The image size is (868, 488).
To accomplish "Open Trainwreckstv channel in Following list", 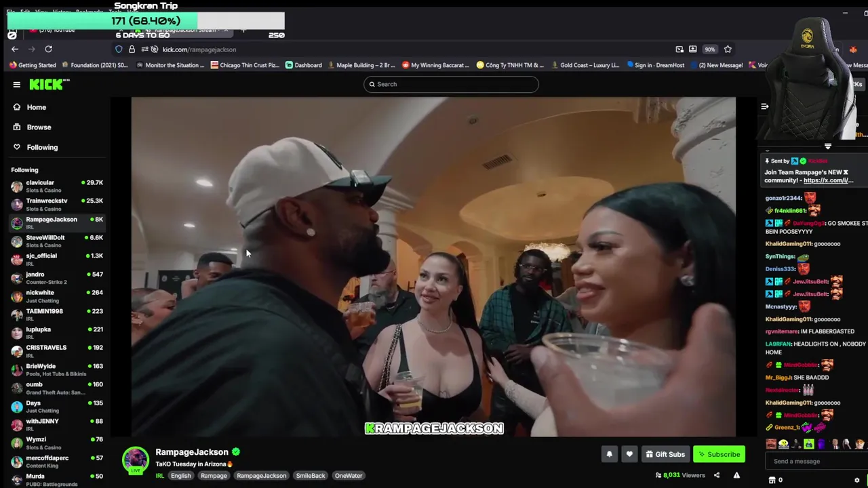I will point(57,204).
